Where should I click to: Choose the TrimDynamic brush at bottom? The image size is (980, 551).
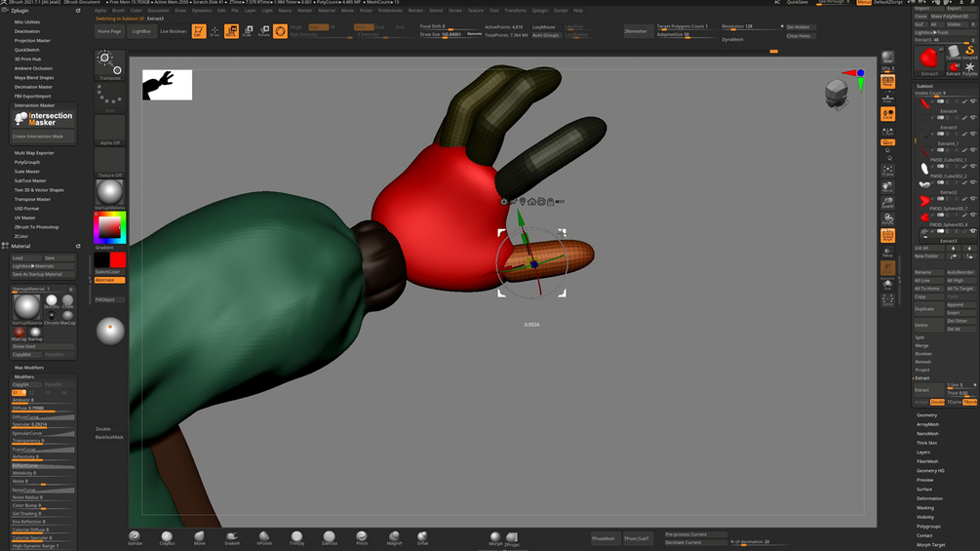(x=296, y=538)
